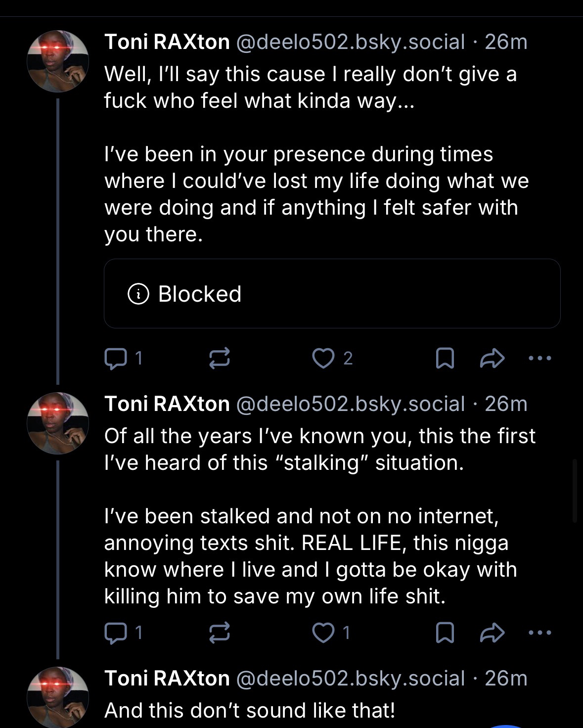Viewport: 583px width, 728px height.
Task: Share the "stalking" situation post
Action: [492, 633]
